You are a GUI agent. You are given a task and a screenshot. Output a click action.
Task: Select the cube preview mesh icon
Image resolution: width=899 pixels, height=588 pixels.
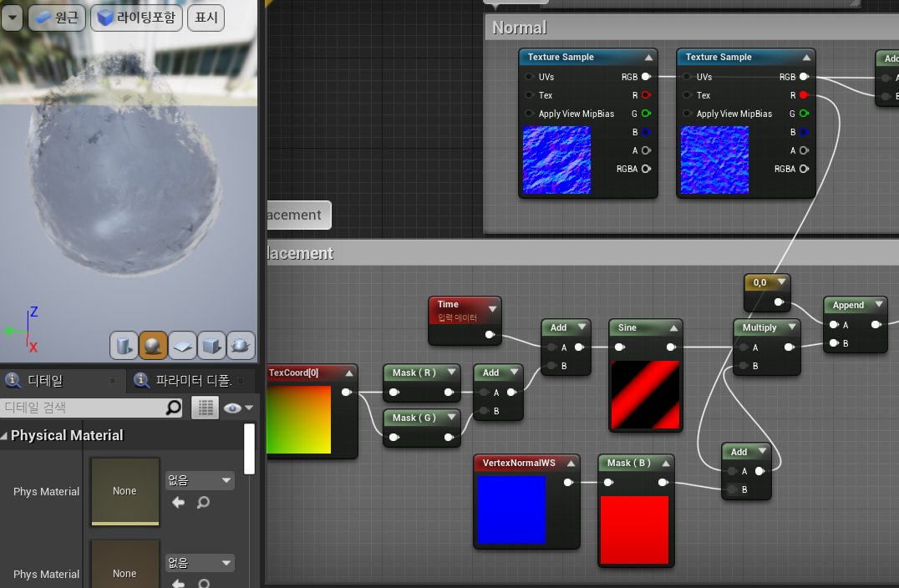pos(211,345)
